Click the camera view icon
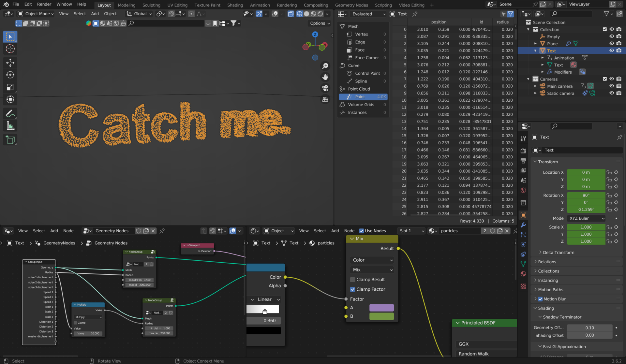Screen dimensions: 626x364 coord(325,88)
